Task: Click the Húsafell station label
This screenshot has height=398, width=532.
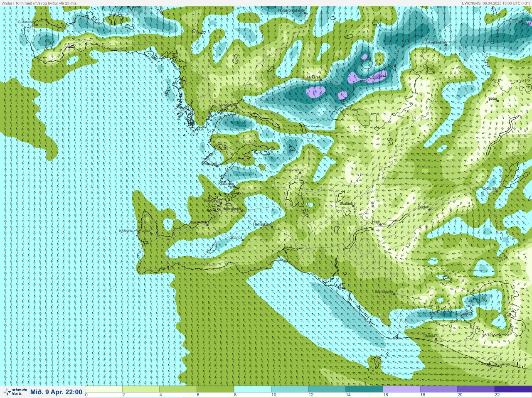Action: pyautogui.click(x=314, y=77)
